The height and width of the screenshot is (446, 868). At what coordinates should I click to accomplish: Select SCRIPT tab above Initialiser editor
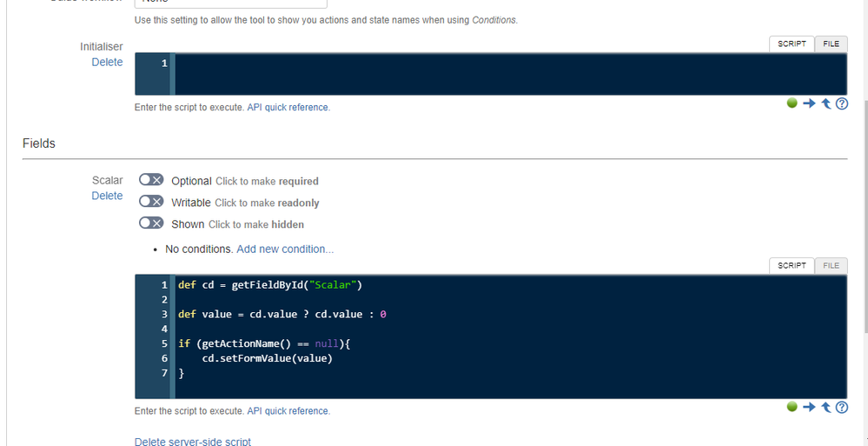pyautogui.click(x=792, y=44)
